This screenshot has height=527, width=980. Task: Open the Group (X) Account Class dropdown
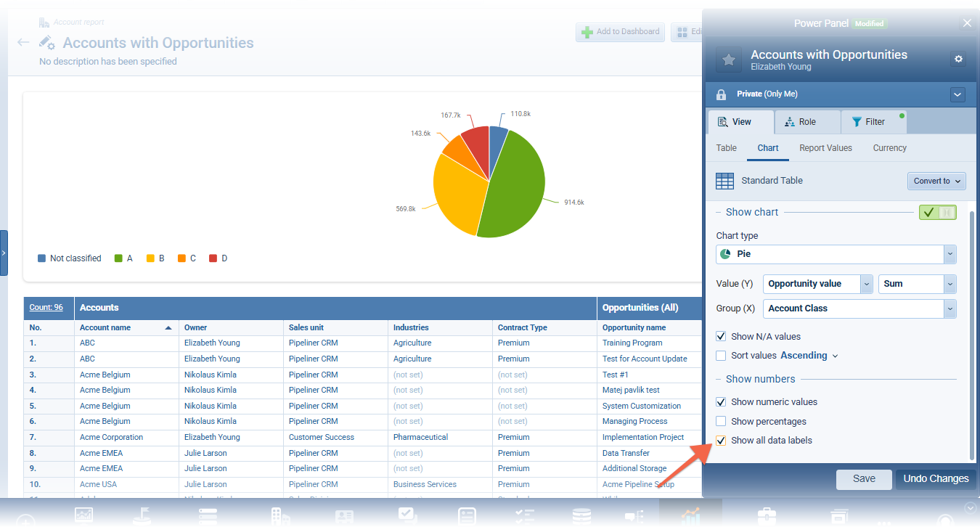[859, 309]
